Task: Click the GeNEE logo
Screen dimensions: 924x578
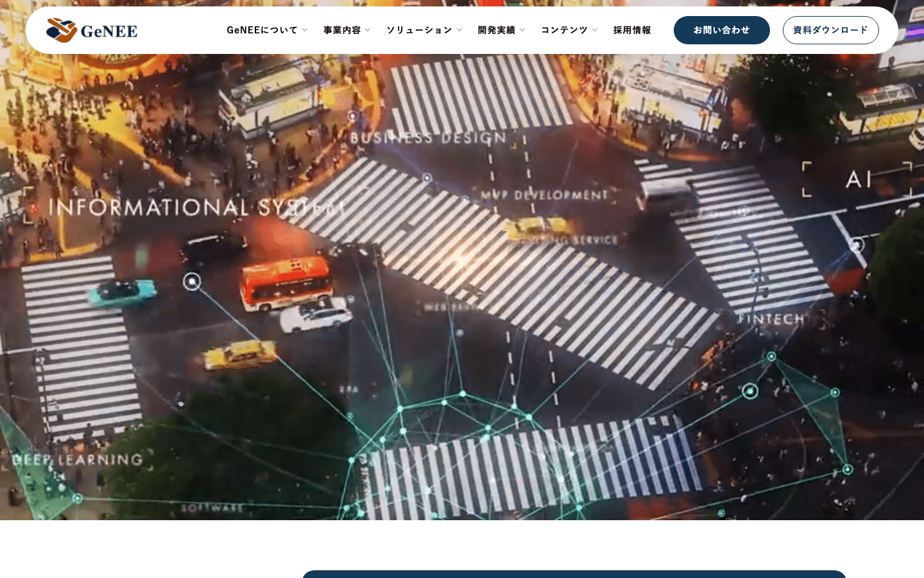Action: tap(92, 30)
